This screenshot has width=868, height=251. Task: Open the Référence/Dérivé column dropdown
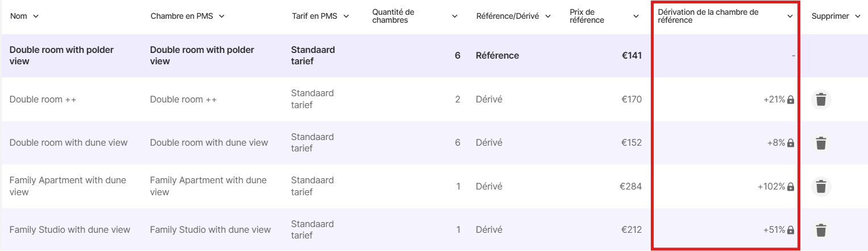tap(548, 17)
